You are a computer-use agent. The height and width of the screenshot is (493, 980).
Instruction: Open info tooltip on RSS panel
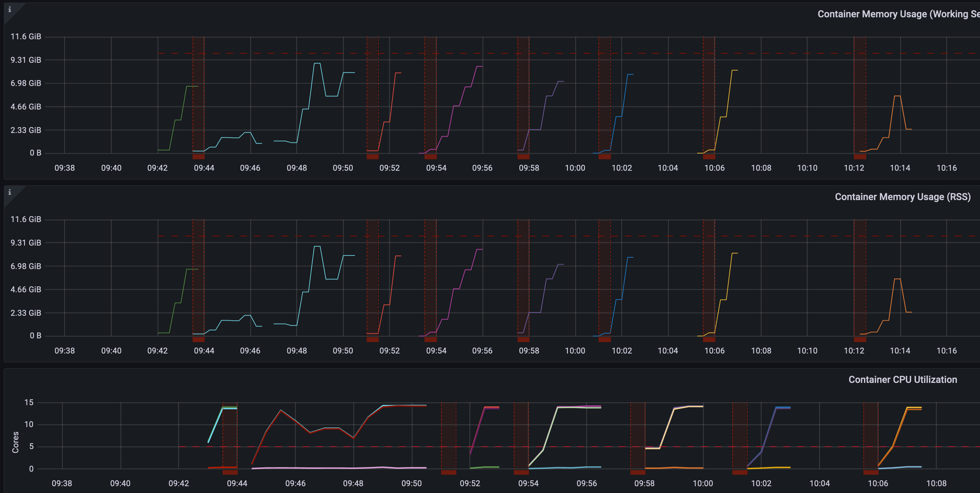(10, 192)
